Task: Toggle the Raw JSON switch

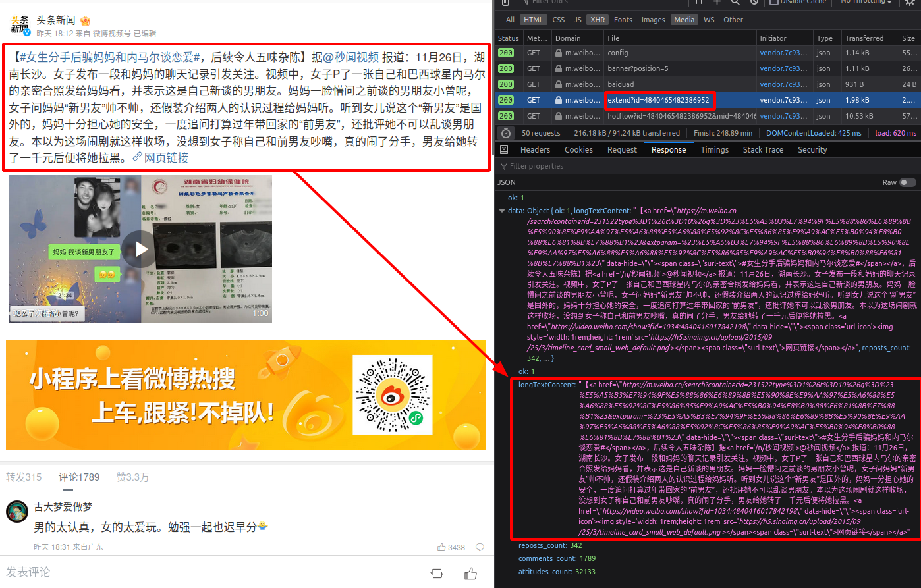Action: [908, 182]
